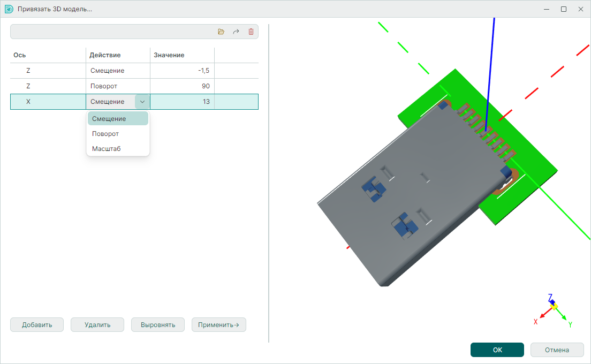
Task: Confirm with the OK button
Action: click(497, 350)
